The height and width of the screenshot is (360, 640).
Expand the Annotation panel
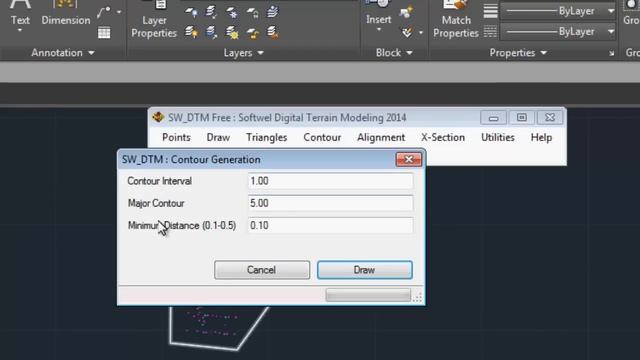[63, 53]
